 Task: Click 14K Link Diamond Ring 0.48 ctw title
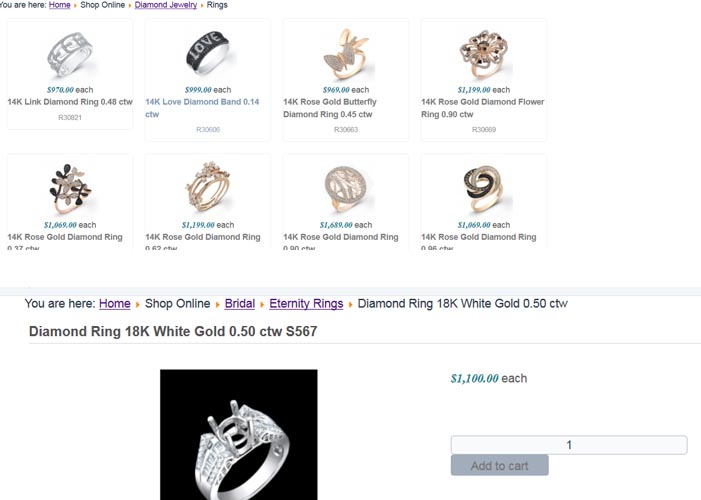coord(70,102)
